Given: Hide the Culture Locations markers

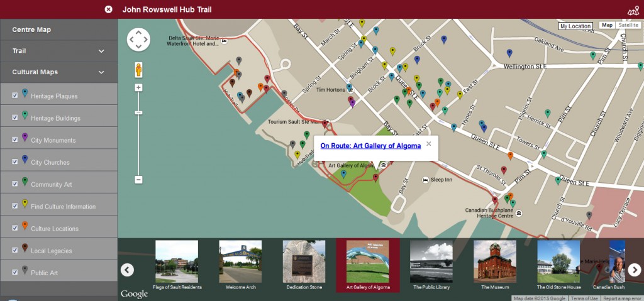Looking at the screenshot, I should (15, 228).
